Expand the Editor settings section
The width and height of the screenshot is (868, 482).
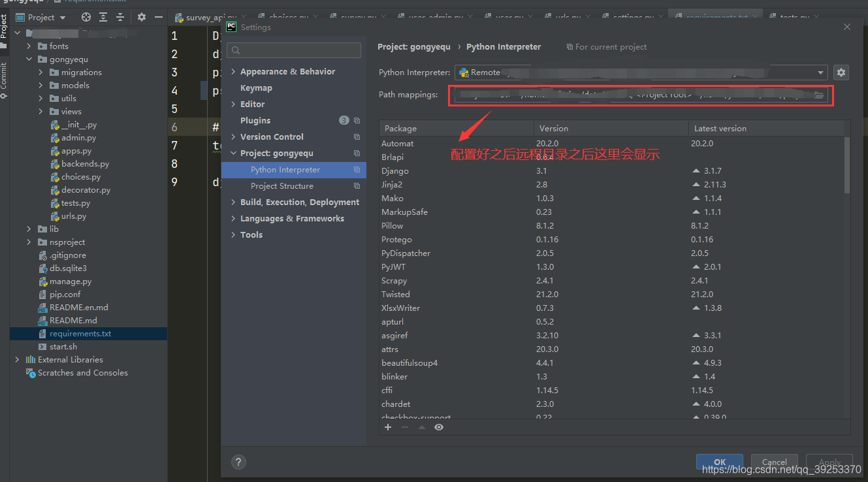click(x=234, y=104)
